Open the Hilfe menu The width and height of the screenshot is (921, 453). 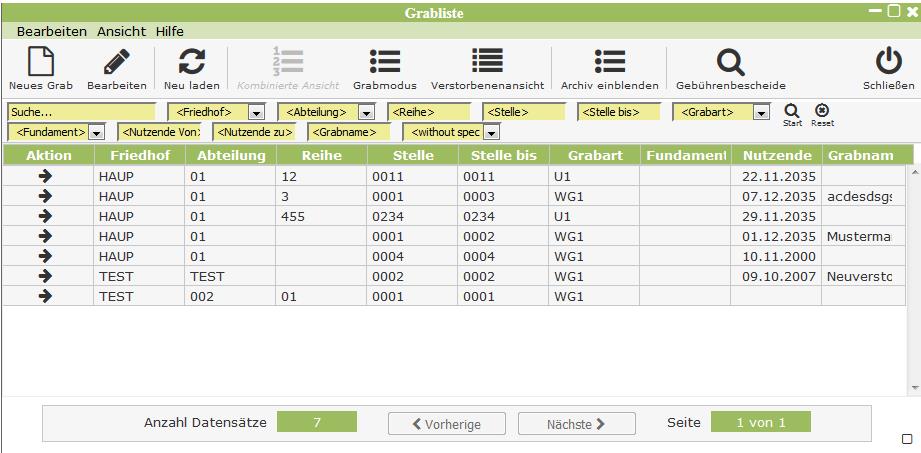(x=169, y=31)
